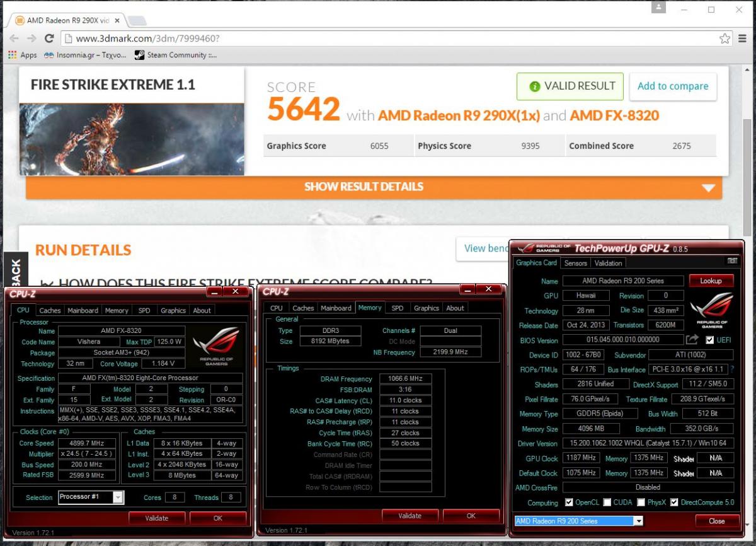Click the GPU-Z BIOS Version field
The image size is (756, 546).
pyautogui.click(x=622, y=340)
